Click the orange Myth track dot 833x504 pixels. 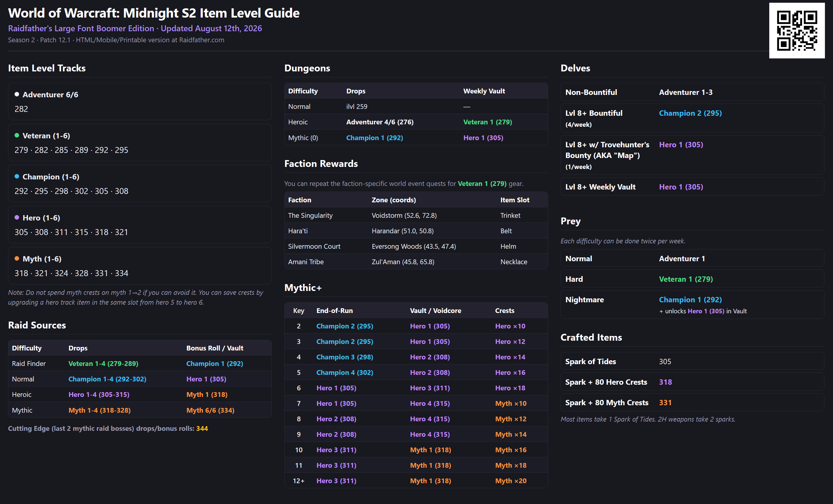pos(17,259)
